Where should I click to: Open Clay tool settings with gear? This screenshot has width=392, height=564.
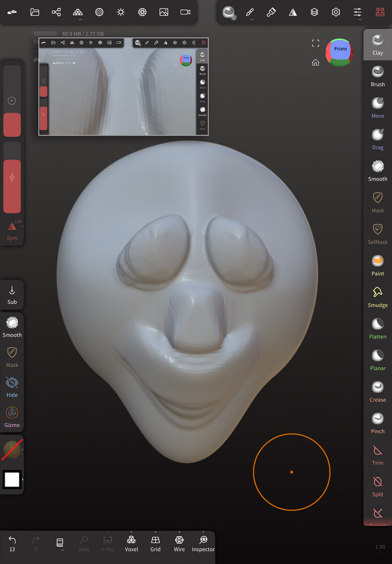tap(229, 13)
